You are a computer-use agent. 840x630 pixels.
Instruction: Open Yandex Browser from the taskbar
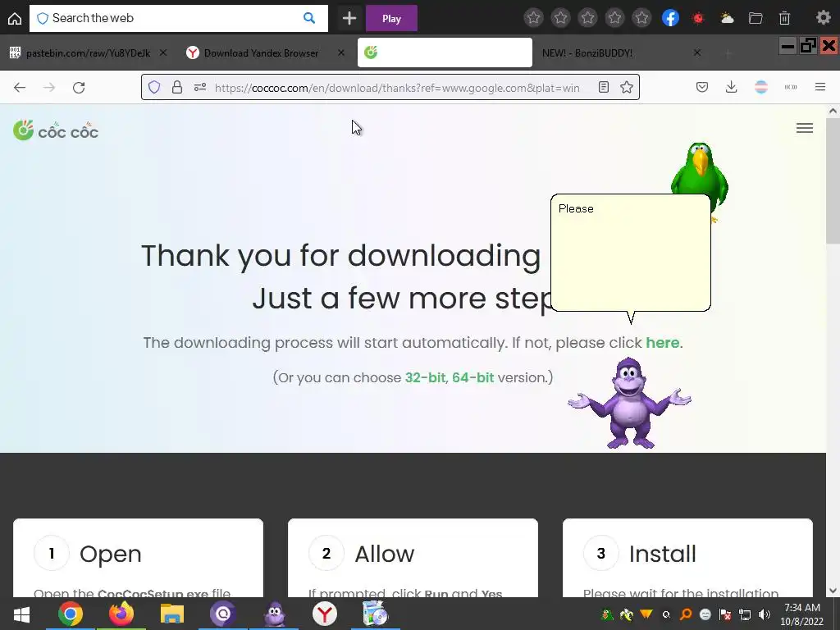(324, 614)
